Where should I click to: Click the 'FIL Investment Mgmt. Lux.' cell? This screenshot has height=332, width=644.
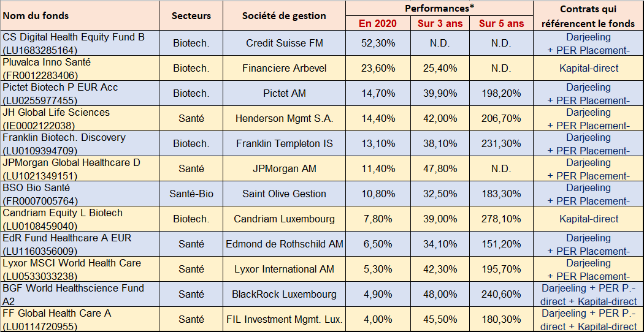pos(284,319)
